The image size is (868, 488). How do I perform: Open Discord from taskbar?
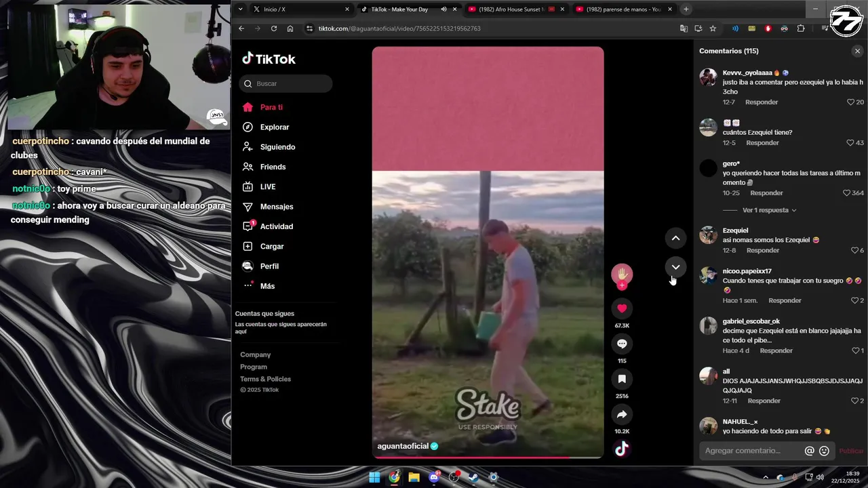[x=434, y=477]
